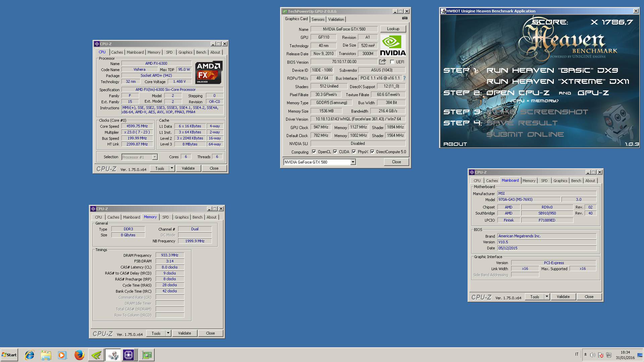Click the IT language indicator in taskbar
Image resolution: width=644 pixels, height=362 pixels.
[x=577, y=354]
